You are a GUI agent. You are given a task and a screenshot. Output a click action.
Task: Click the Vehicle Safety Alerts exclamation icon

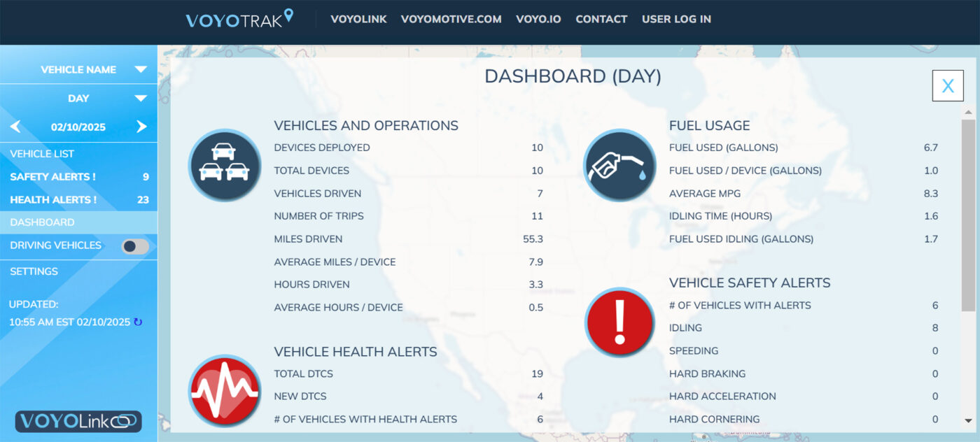point(619,322)
